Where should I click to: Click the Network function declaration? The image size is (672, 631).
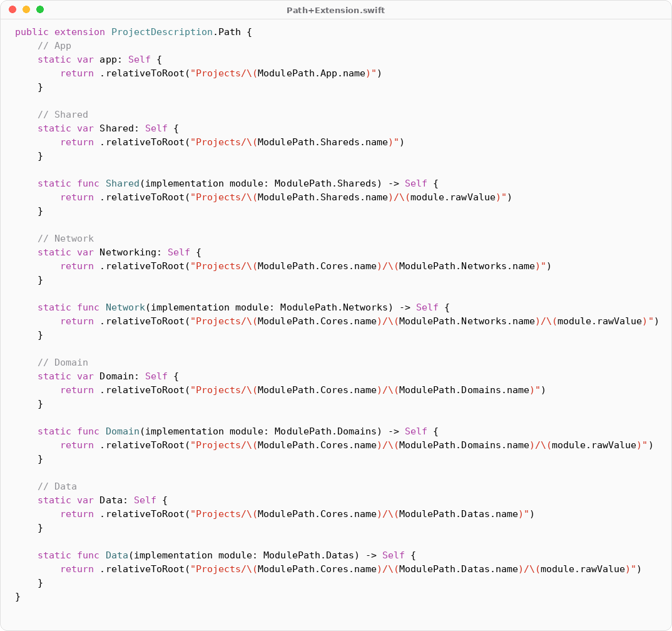tap(125, 307)
